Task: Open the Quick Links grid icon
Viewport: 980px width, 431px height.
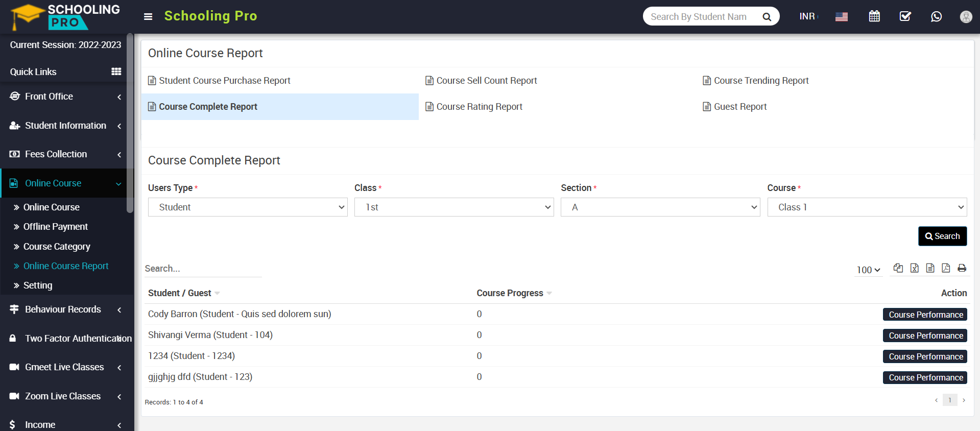Action: coord(116,71)
